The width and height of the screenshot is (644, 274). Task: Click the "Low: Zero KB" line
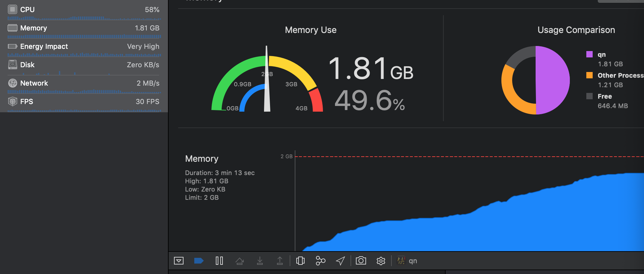[205, 189]
